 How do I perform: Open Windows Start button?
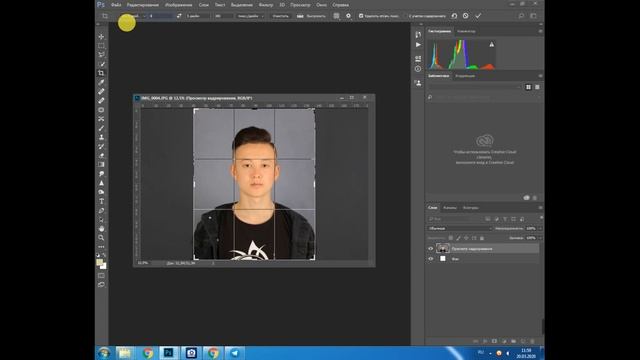(104, 353)
